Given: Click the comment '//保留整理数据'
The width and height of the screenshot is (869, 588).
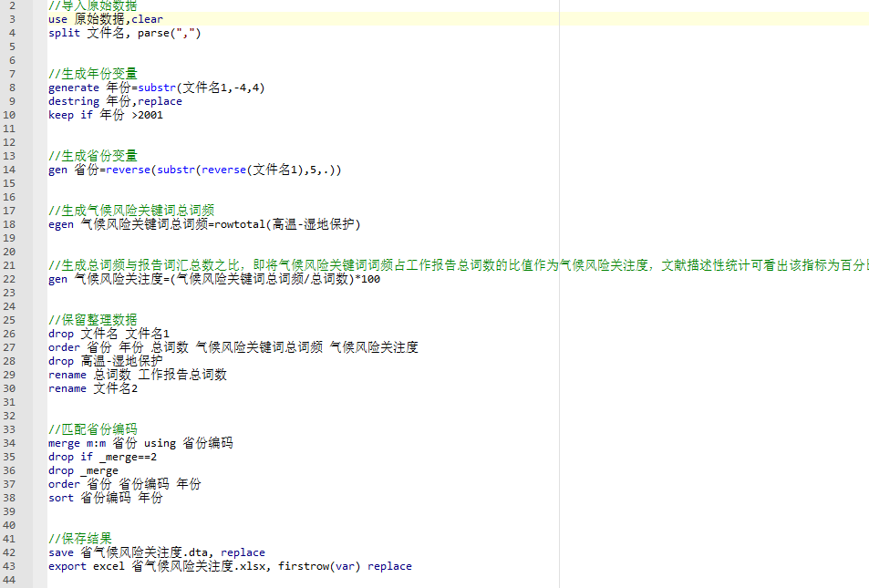Looking at the screenshot, I should click(92, 320).
